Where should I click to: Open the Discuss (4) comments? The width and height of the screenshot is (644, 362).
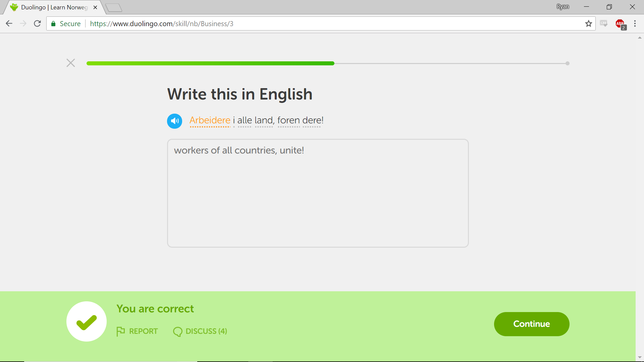coord(200,331)
